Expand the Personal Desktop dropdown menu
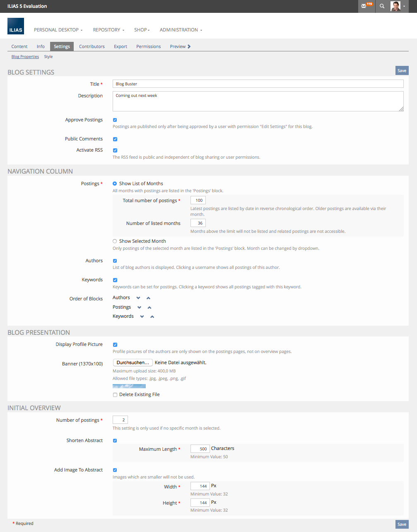 tap(58, 30)
